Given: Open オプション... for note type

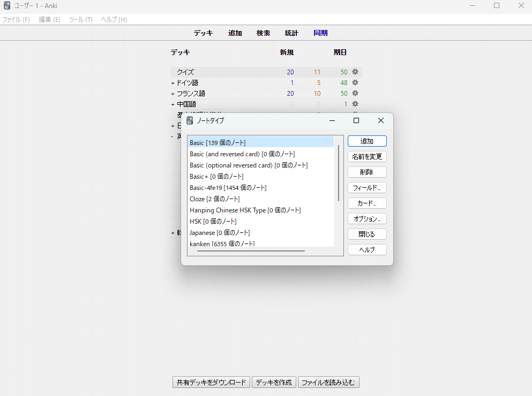Looking at the screenshot, I should click(367, 219).
